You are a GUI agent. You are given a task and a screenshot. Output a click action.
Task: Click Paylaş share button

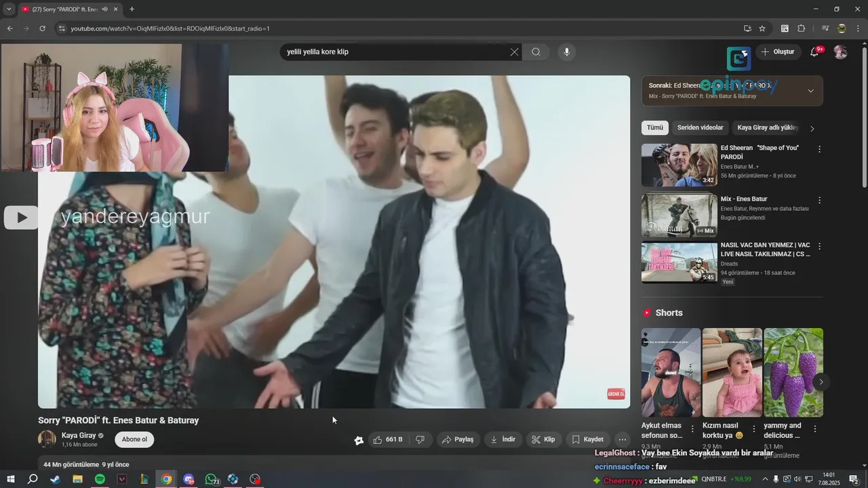click(x=458, y=440)
